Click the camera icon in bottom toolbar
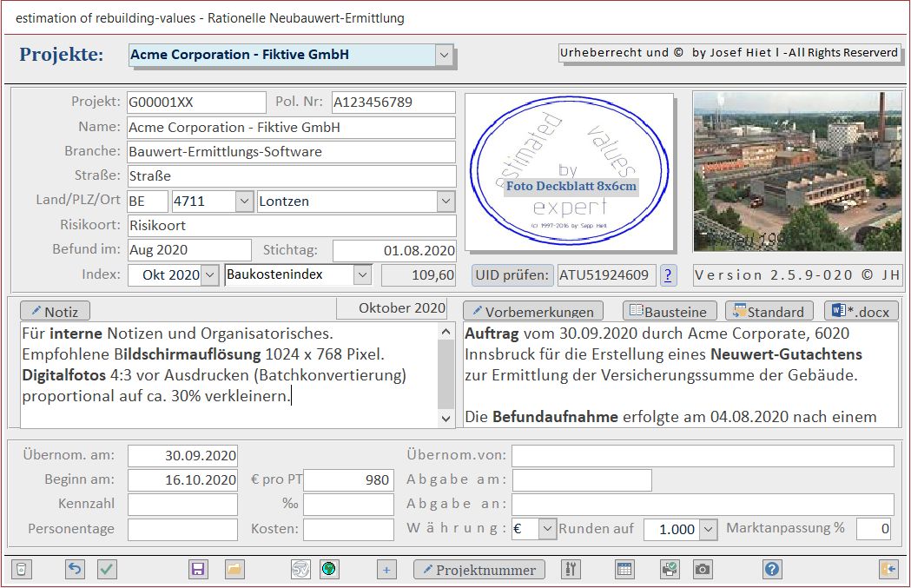 coord(703,570)
